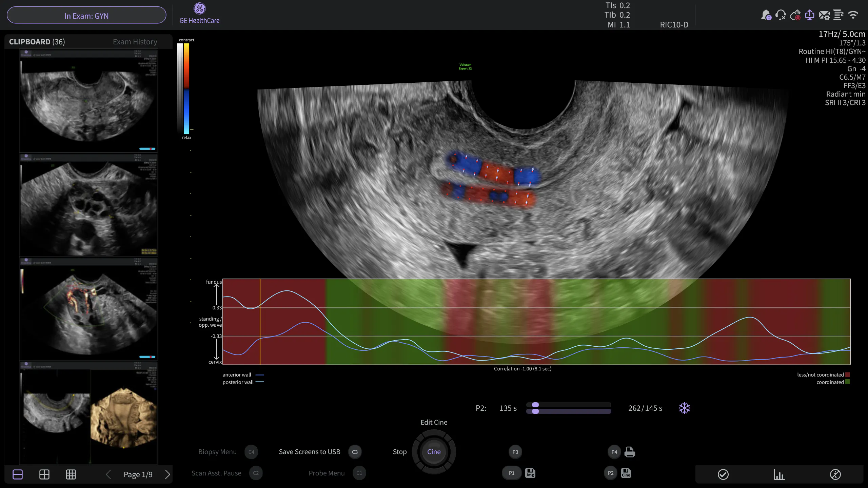Click the C4 Biopsy Menu key
The width and height of the screenshot is (868, 488).
[251, 452]
